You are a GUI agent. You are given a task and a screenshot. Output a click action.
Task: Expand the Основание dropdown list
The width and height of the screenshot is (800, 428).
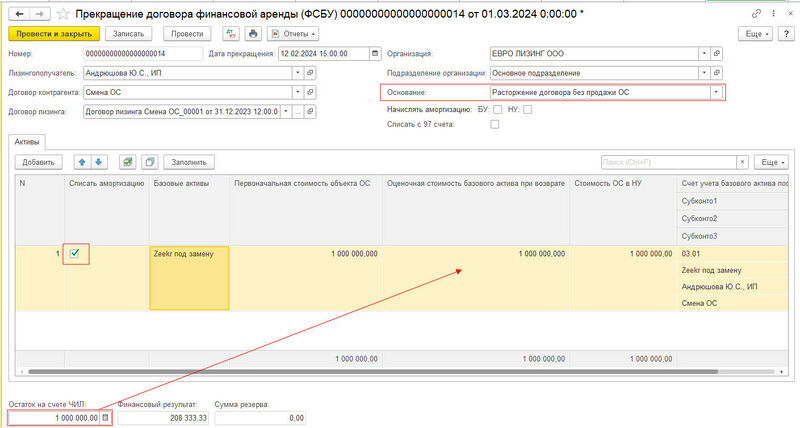[x=716, y=92]
